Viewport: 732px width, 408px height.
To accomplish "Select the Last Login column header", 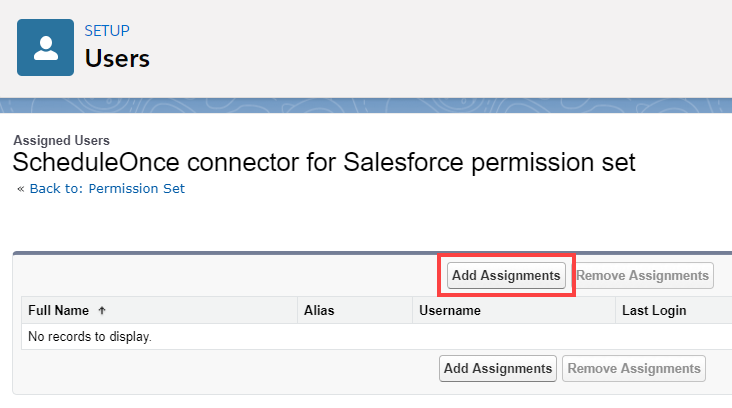I will [x=653, y=311].
